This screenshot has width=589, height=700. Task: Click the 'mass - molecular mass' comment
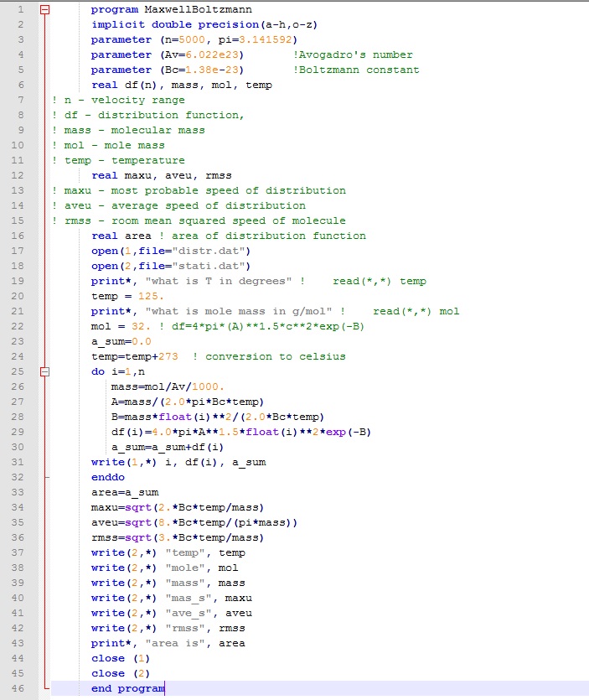tap(128, 130)
